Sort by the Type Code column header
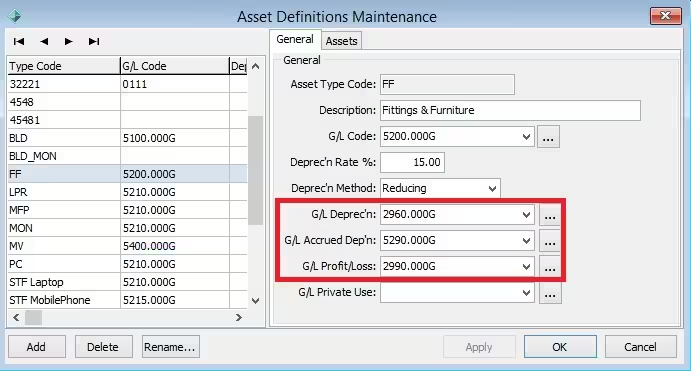The height and width of the screenshot is (371, 691). [64, 66]
